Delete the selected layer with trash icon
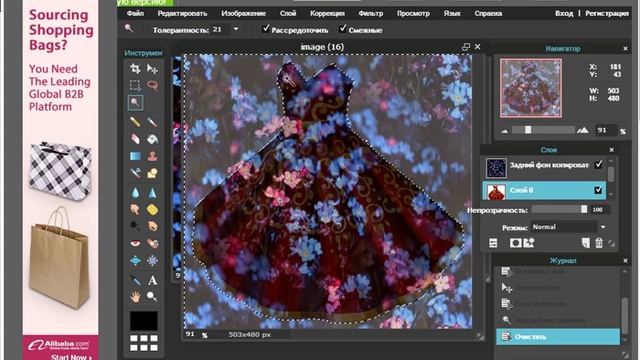Image resolution: width=640 pixels, height=360 pixels. click(599, 243)
